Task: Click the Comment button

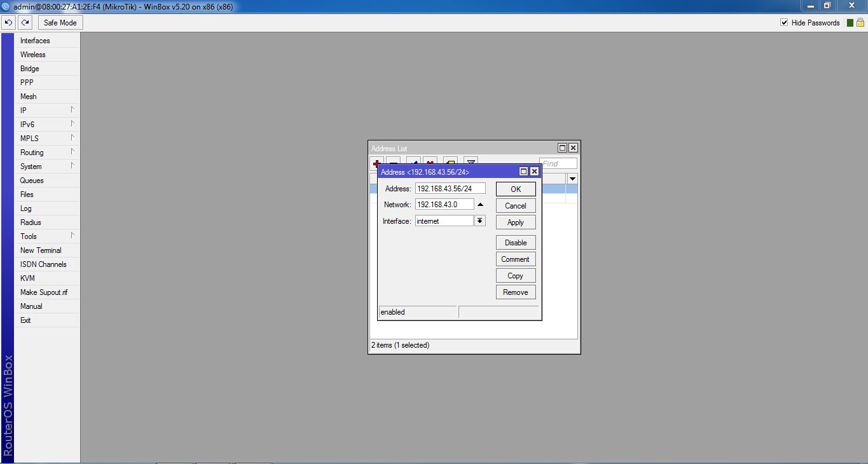Action: point(516,259)
